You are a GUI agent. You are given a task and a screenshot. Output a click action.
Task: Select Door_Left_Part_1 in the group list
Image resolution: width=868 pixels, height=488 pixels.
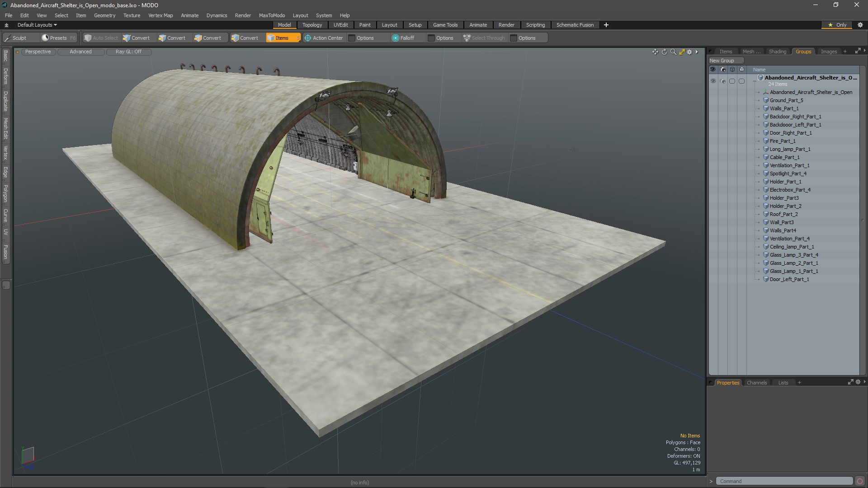[x=789, y=279]
